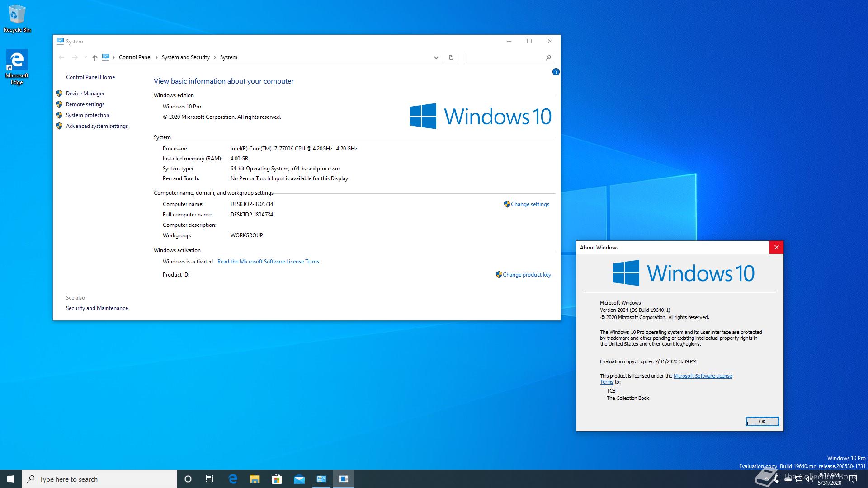Viewport: 868px width, 488px height.
Task: Open the clock and calendar flyout
Action: 830,479
